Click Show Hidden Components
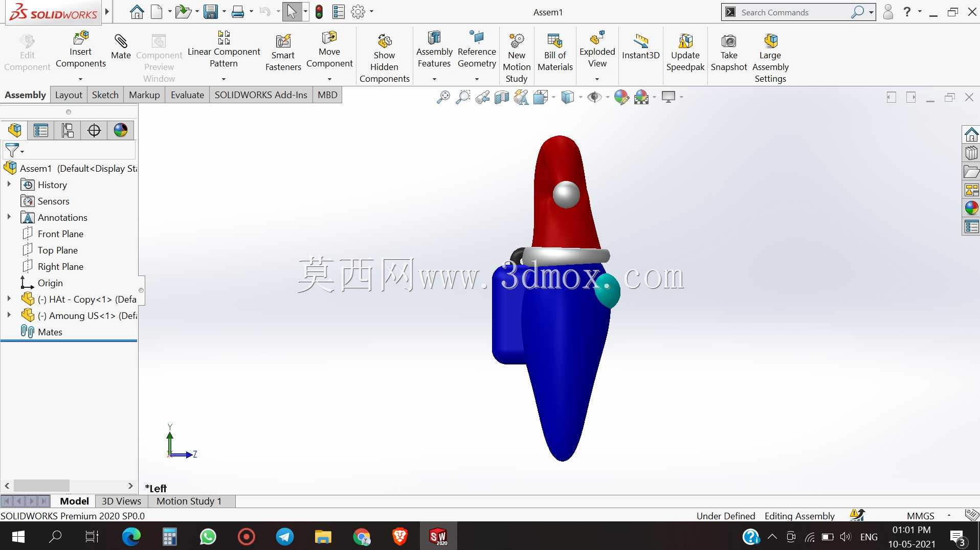The height and width of the screenshot is (550, 980). (384, 58)
